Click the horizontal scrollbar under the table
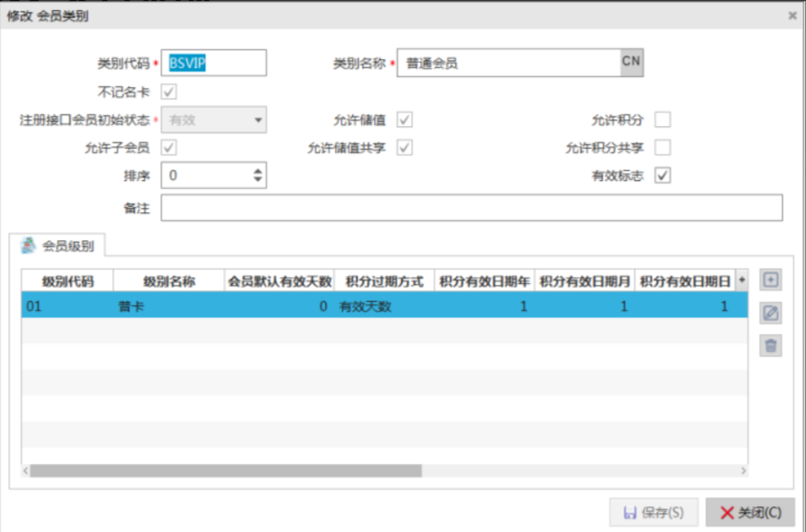 (x=224, y=470)
